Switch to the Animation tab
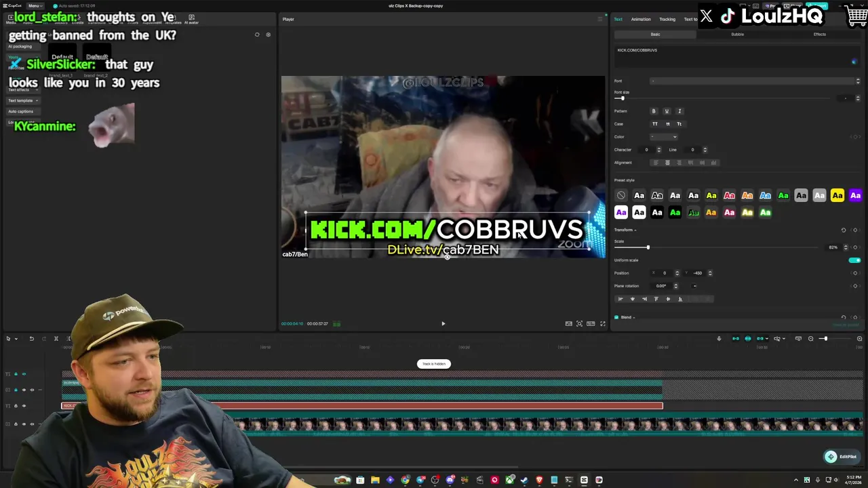868x488 pixels. pos(641,19)
